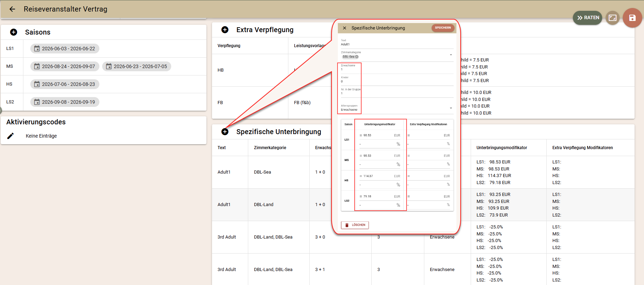Click the Zimmerkategorie column header
The height and width of the screenshot is (285, 644).
(x=270, y=148)
